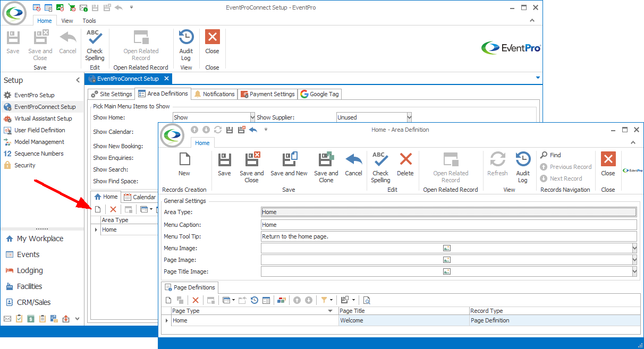Viewport: 644px width, 349px height.
Task: Select Security in Setup pane
Action: pos(25,165)
